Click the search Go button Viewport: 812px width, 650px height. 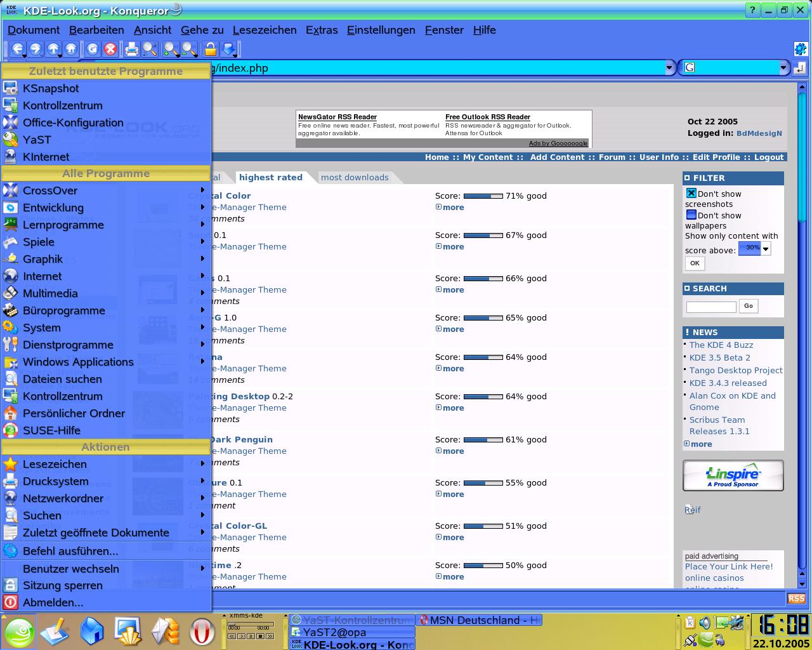pyautogui.click(x=749, y=306)
